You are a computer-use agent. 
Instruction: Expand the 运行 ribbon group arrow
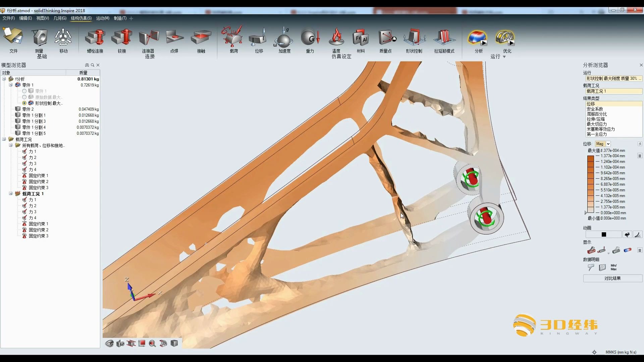[504, 57]
